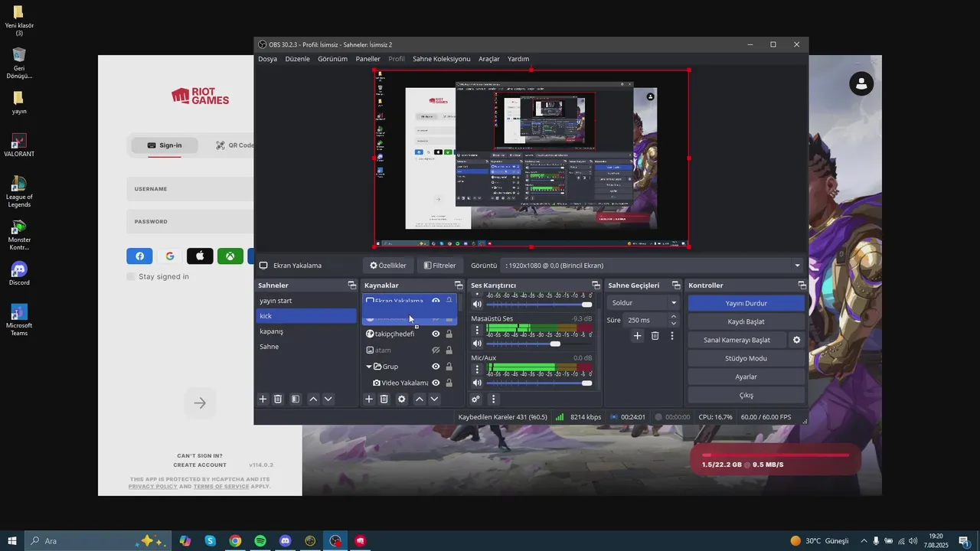Open the Sahne Koleksiyonu menu
Screen dimensions: 980x551
441,59
